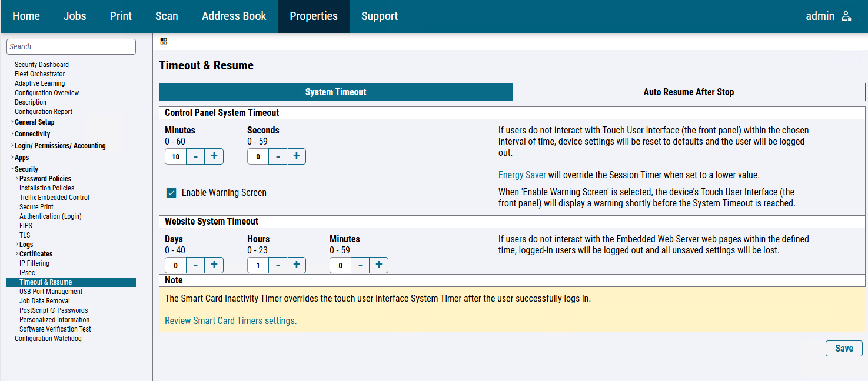
Task: Collapse the Security sidebar section
Action: [12, 169]
